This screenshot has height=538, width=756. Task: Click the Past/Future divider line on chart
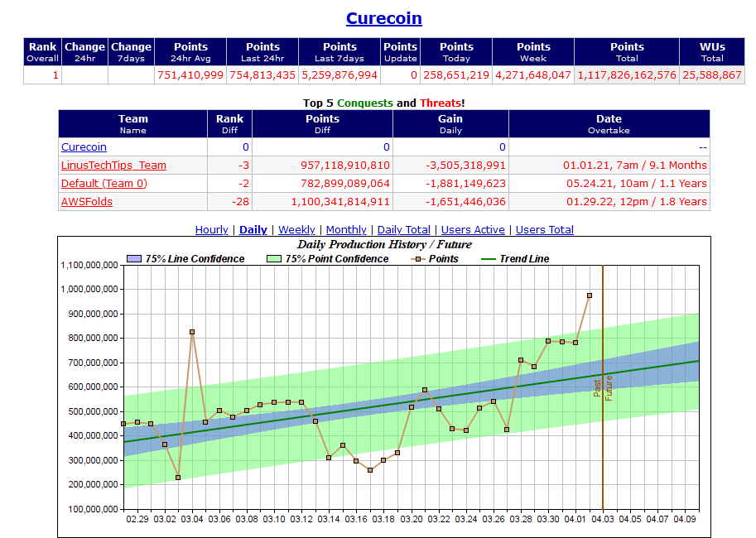(603, 387)
